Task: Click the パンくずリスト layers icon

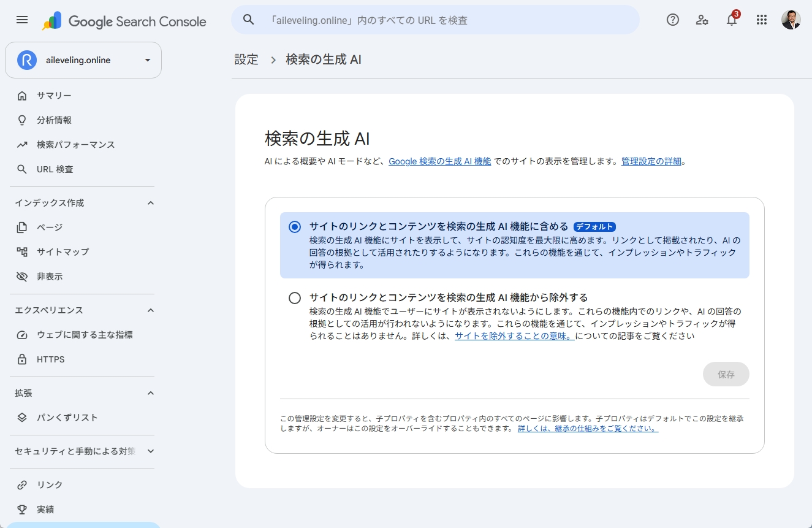Action: (x=22, y=418)
